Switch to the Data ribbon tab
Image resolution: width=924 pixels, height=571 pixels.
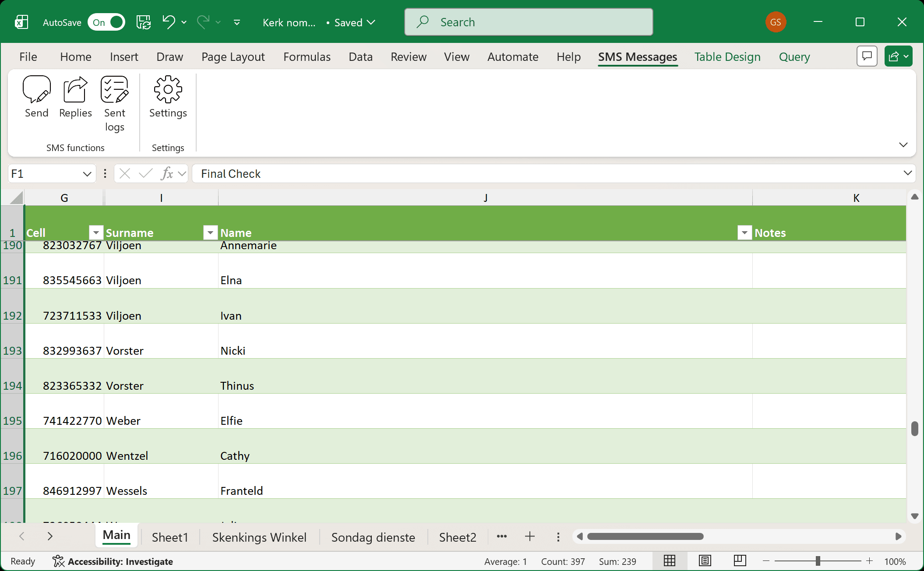coord(360,57)
